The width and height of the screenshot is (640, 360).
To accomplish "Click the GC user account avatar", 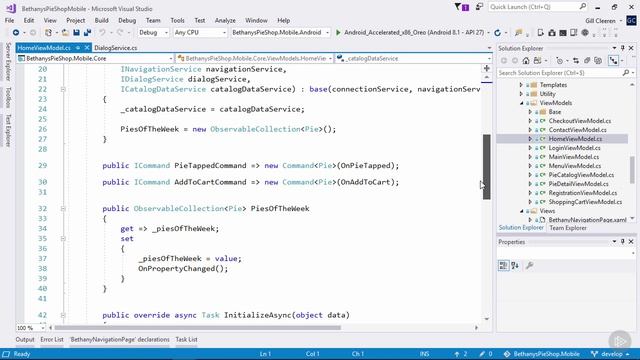I will coord(631,20).
